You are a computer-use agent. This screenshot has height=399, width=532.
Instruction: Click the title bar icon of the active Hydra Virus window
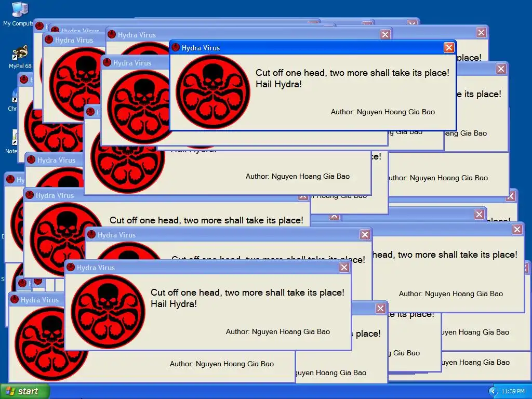pyautogui.click(x=176, y=47)
